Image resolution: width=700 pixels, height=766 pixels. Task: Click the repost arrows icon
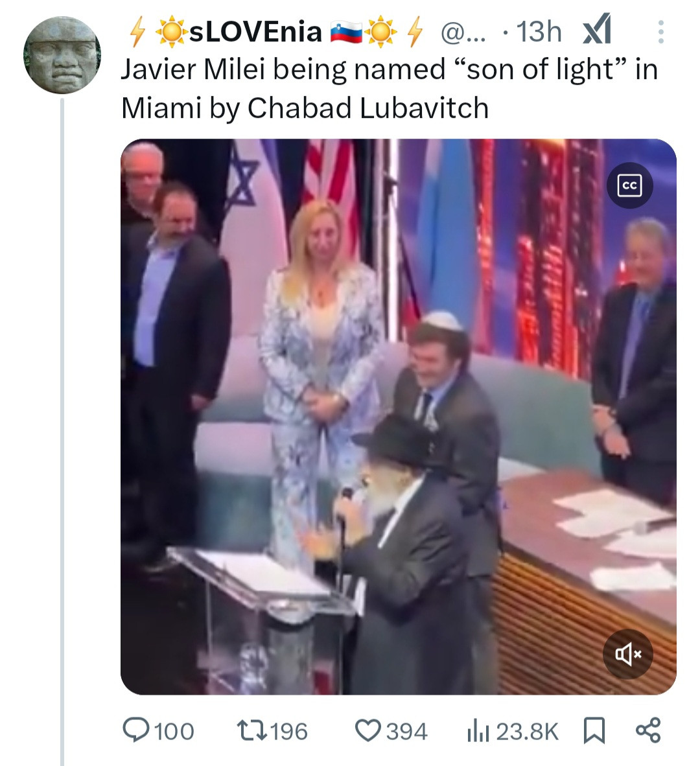250,730
